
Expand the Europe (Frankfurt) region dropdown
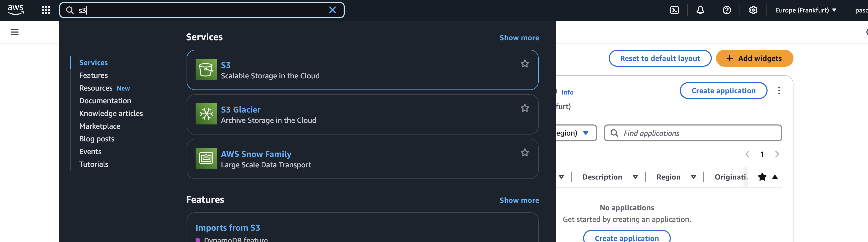[x=805, y=10]
